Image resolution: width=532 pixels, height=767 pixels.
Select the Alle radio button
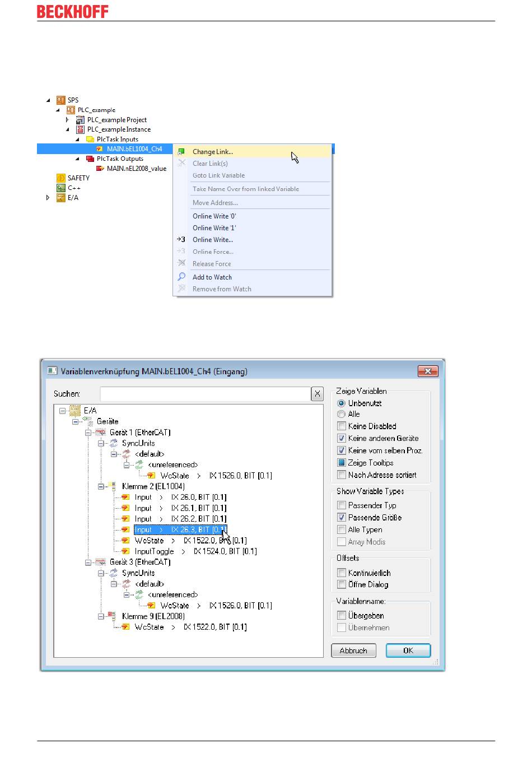[x=341, y=414]
